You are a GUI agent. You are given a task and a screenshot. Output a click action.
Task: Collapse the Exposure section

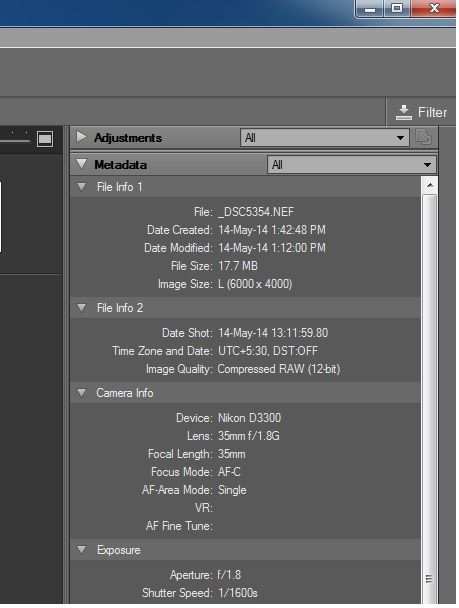pyautogui.click(x=81, y=550)
